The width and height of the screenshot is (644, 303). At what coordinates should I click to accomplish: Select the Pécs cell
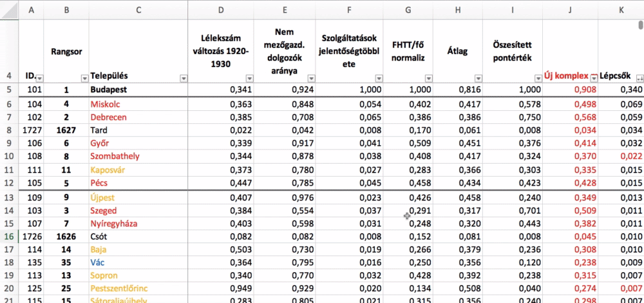coord(138,183)
